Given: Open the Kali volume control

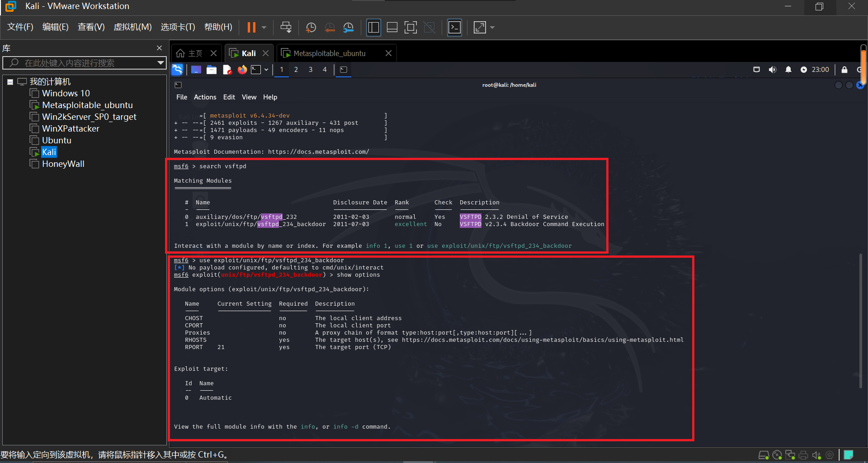Looking at the screenshot, I should 773,70.
